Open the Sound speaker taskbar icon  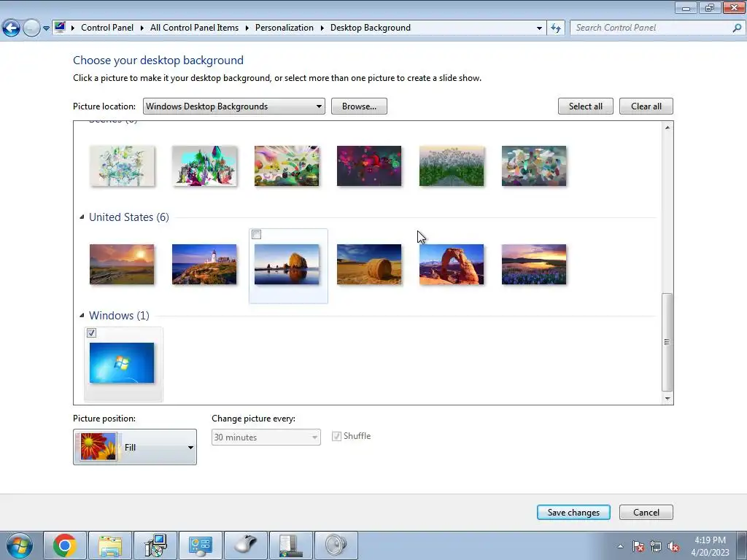click(336, 545)
